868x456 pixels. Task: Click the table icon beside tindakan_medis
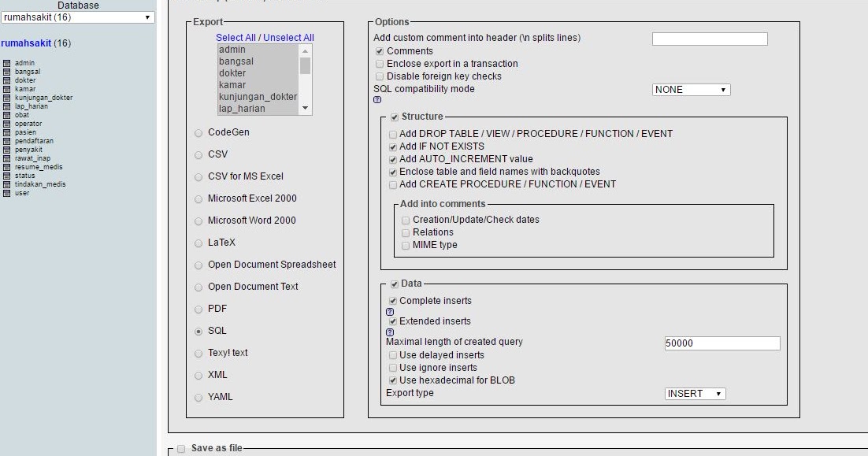6,184
